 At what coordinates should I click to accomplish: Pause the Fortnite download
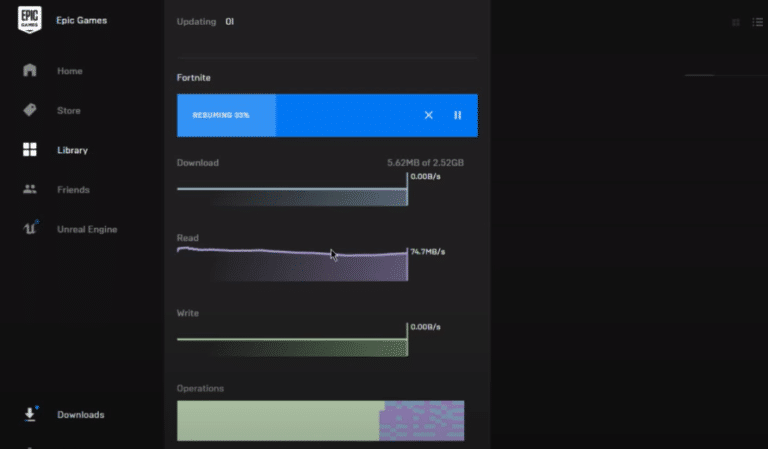[x=458, y=115]
